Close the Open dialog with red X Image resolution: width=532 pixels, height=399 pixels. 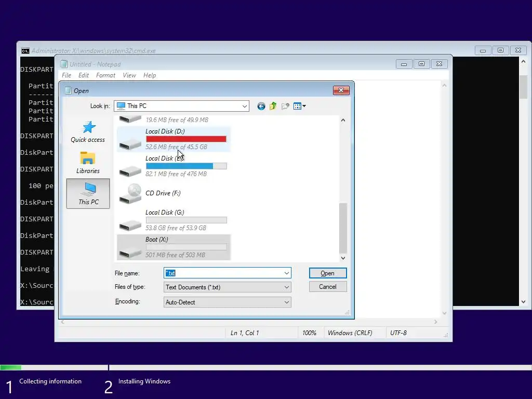341,90
